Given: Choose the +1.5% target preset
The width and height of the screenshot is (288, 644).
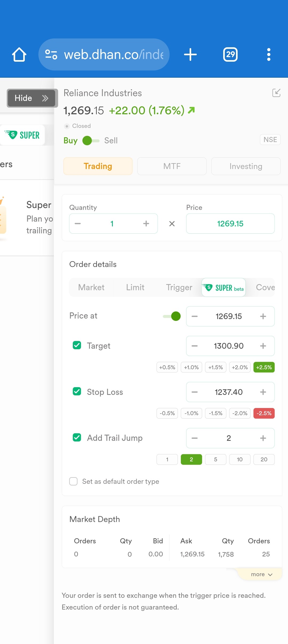Looking at the screenshot, I should click(215, 367).
